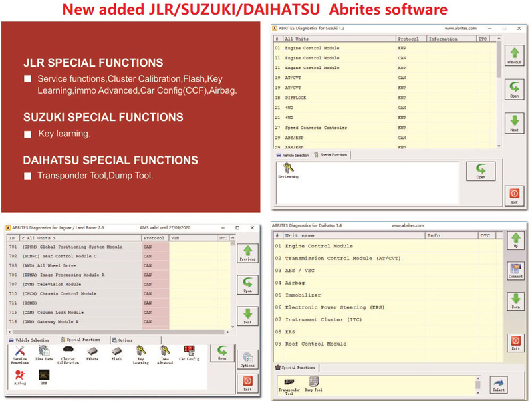Open Key Learning in the Suzuki window

tap(289, 170)
